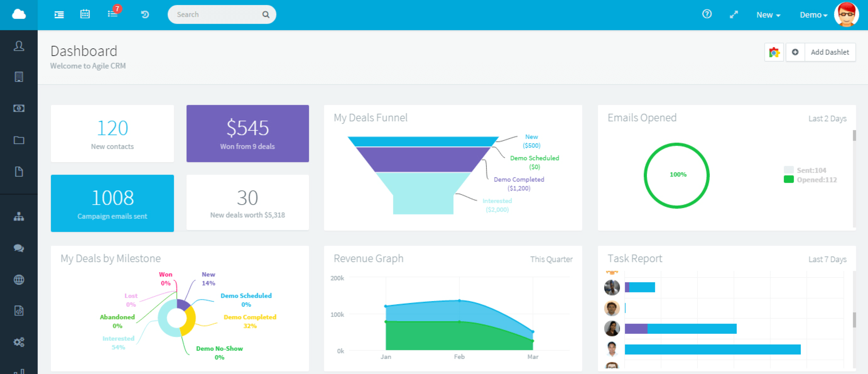The width and height of the screenshot is (868, 374).
Task: Open the chat bubbles icon in sidebar
Action: tap(19, 248)
